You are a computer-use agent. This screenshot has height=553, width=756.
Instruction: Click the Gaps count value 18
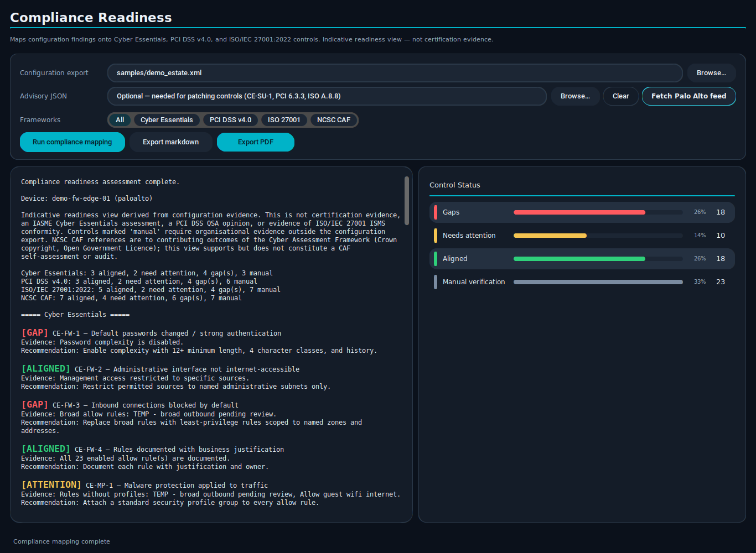[x=721, y=212]
